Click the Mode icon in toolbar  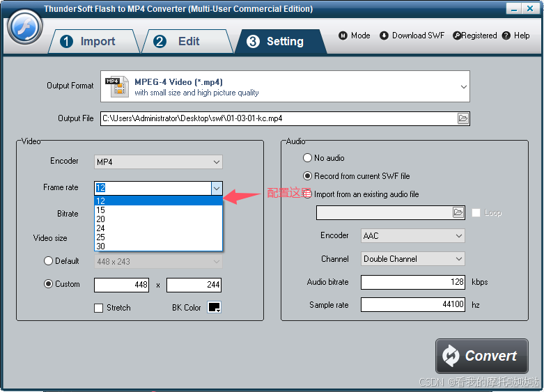click(x=343, y=36)
